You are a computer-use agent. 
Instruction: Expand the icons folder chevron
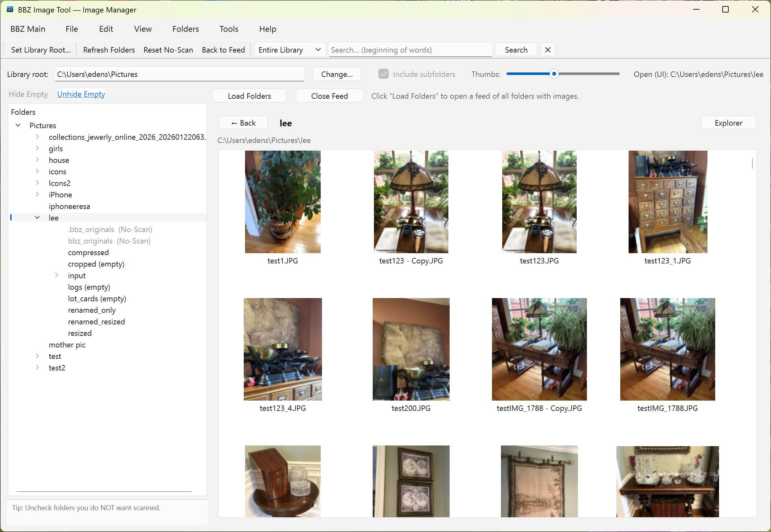(x=37, y=171)
